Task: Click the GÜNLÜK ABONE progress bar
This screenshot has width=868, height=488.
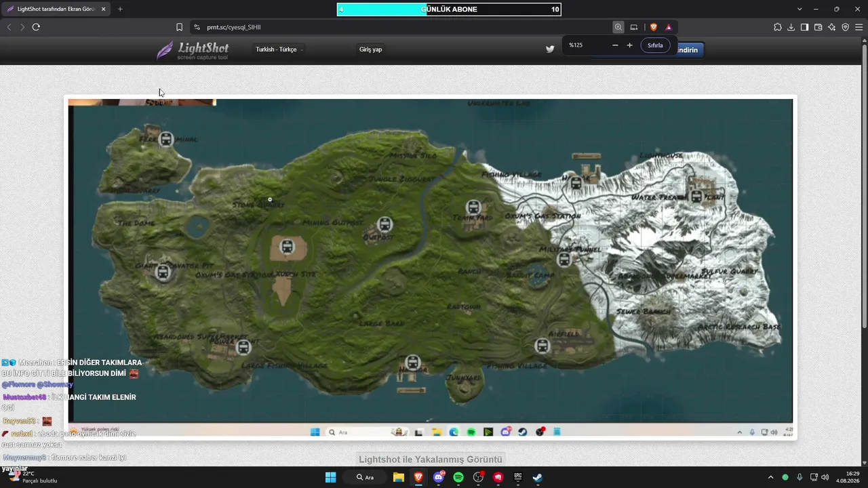Action: point(449,9)
